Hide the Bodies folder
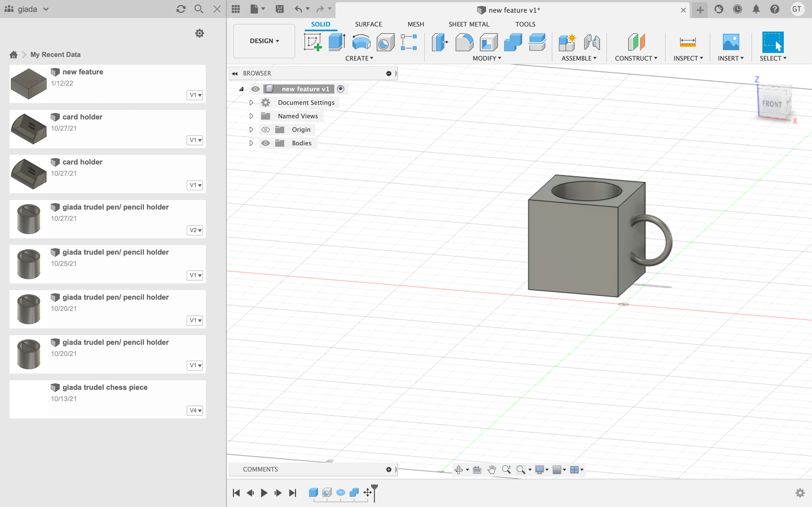 coord(266,143)
